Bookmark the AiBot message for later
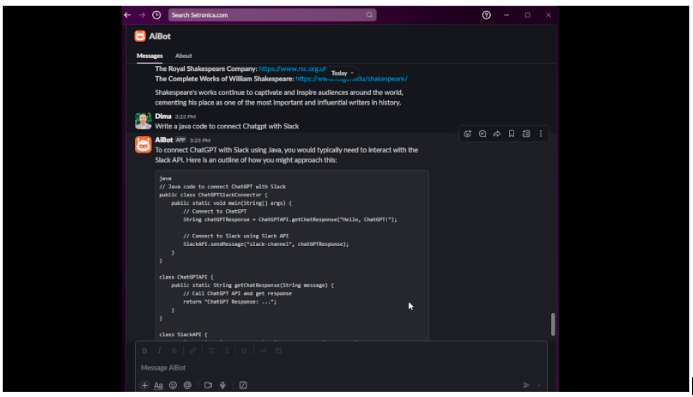Image resolution: width=693 pixels, height=397 pixels. click(x=511, y=134)
